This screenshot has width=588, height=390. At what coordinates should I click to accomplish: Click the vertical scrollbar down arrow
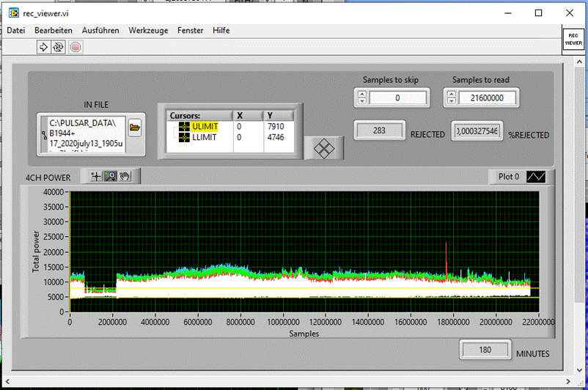pos(579,369)
